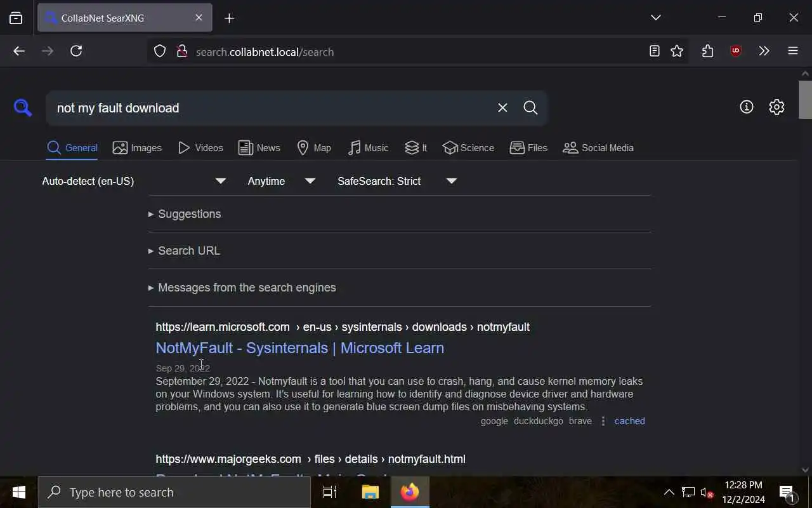Open the network status tray icon
This screenshot has height=508, width=812.
pos(688,492)
